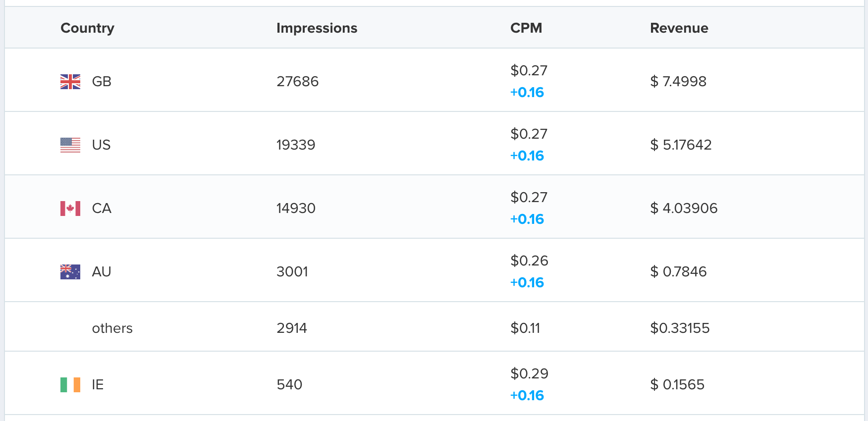Sort by the Country column header

[x=87, y=28]
